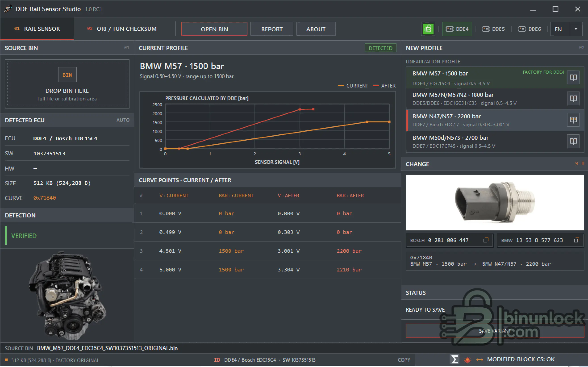Click the size value 512 KB (524,288 B)
This screenshot has width=588, height=367.
[x=62, y=183]
